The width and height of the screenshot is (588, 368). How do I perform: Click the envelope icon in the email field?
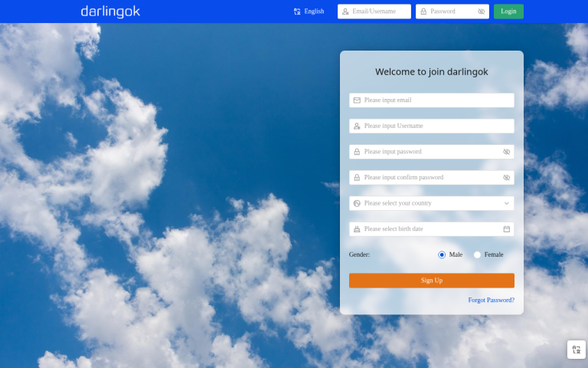click(x=357, y=100)
